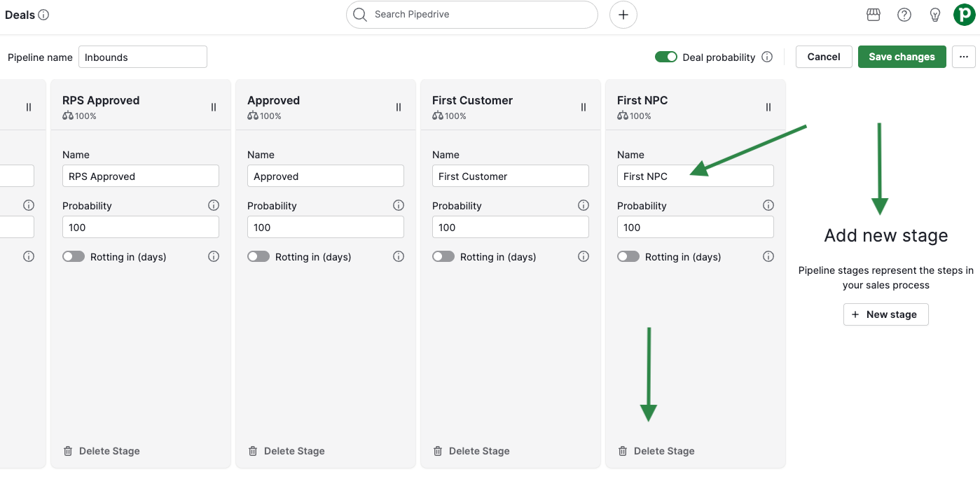Image resolution: width=980 pixels, height=479 pixels.
Task: Open the Marketplace store icon
Action: tap(873, 15)
